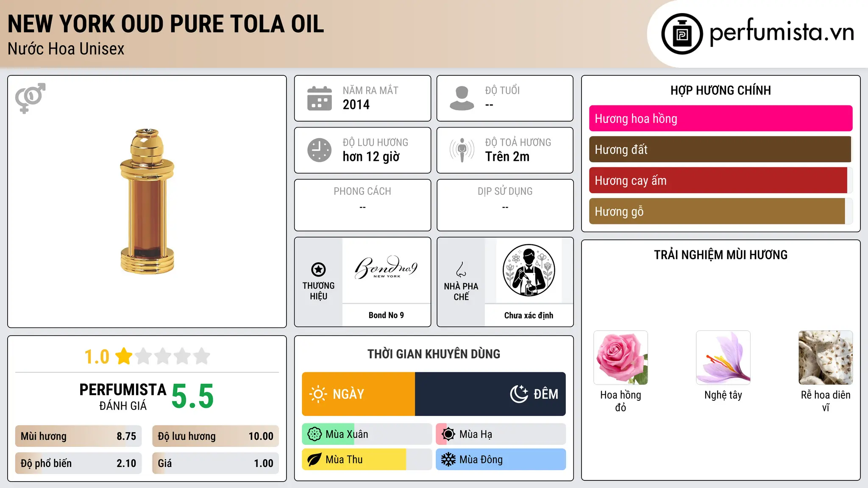Click the perfumer illustration circle icon

pos(529,270)
